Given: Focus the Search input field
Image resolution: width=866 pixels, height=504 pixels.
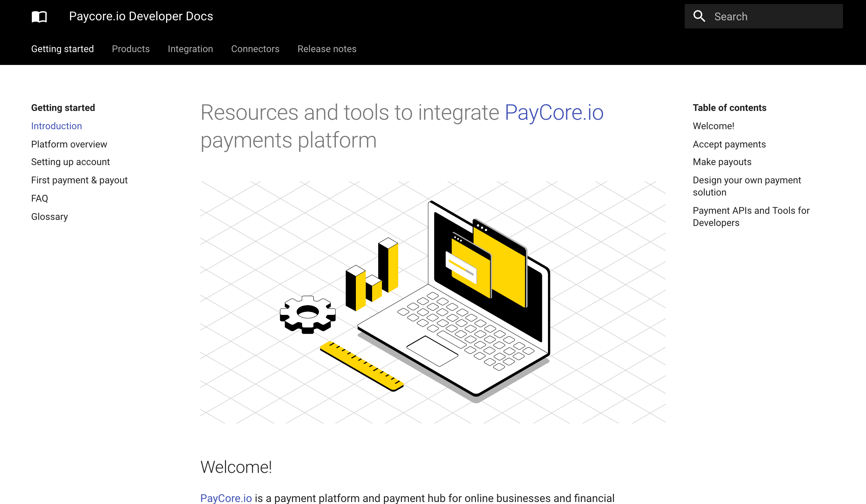Looking at the screenshot, I should pyautogui.click(x=763, y=17).
